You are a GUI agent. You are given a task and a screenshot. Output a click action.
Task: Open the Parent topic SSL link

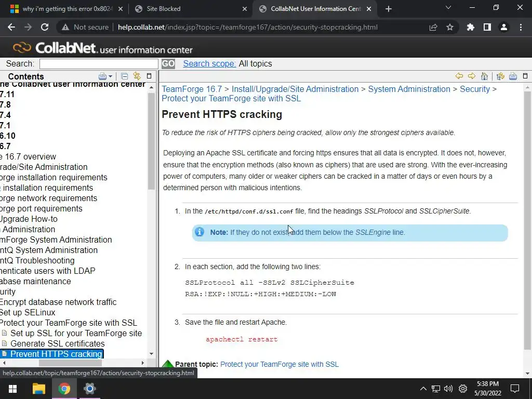point(279,364)
